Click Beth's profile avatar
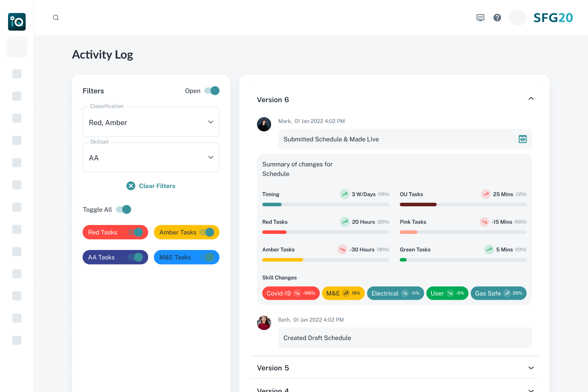This screenshot has width=588, height=392. tap(264, 323)
